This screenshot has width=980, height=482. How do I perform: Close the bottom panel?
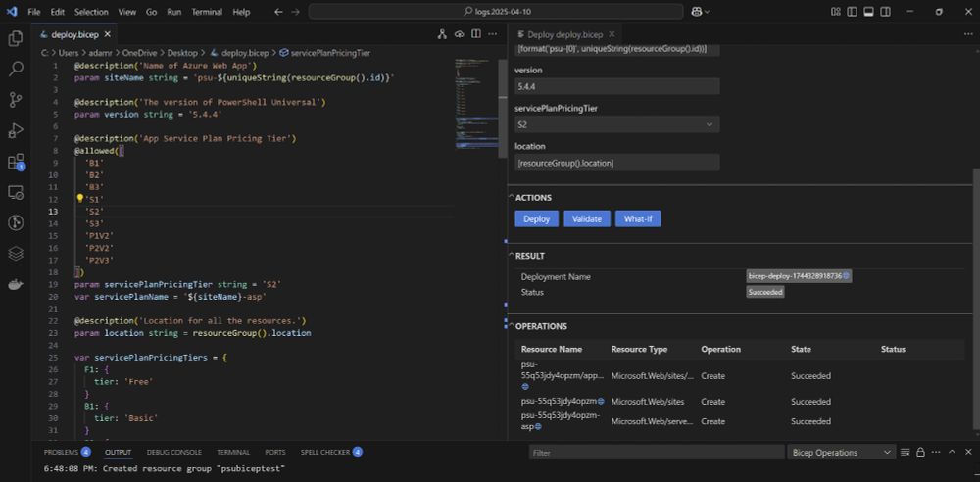coord(967,452)
